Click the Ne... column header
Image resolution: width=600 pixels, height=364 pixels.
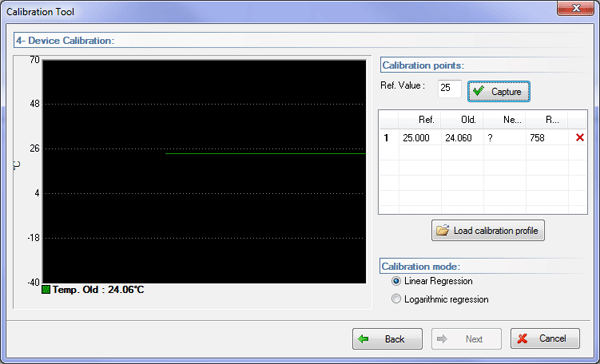coord(505,120)
